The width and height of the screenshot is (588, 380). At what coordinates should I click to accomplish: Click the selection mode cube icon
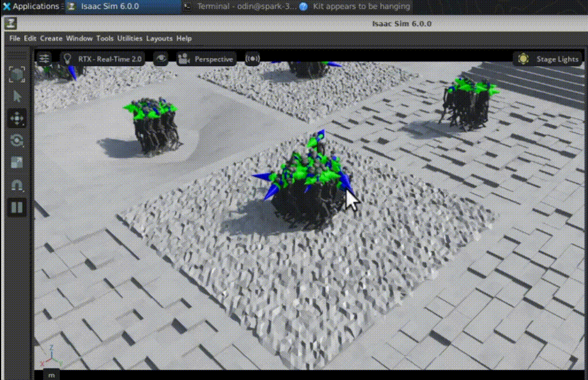pos(17,74)
